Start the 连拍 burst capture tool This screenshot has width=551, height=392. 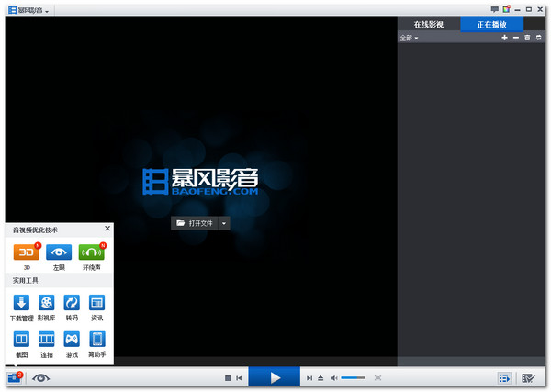pos(47,339)
